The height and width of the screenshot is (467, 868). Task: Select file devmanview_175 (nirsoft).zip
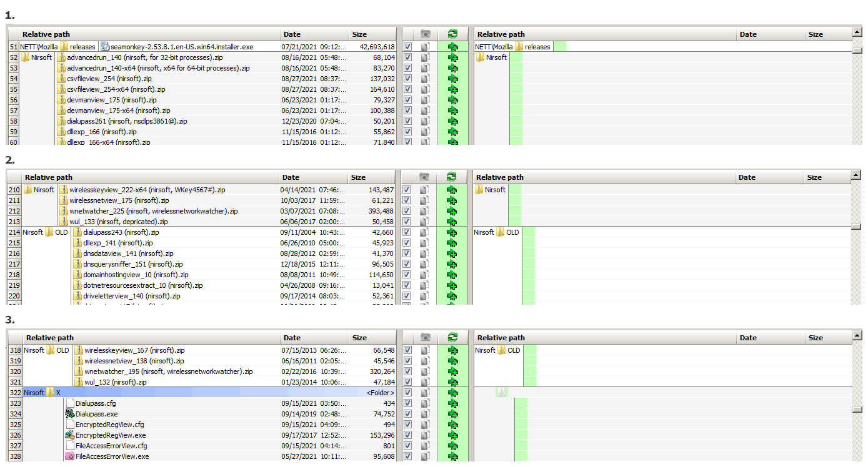tap(111, 100)
